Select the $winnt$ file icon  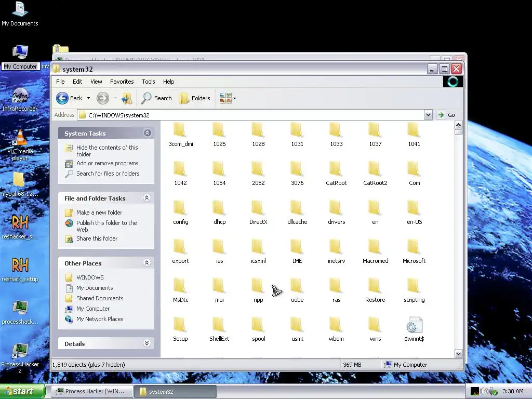pyautogui.click(x=414, y=325)
